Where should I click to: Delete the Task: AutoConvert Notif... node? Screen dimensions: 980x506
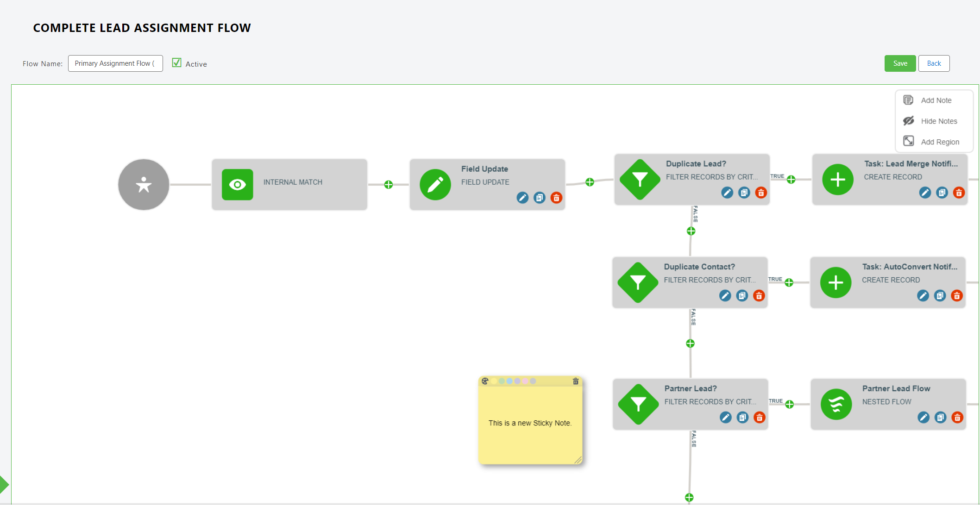(957, 295)
